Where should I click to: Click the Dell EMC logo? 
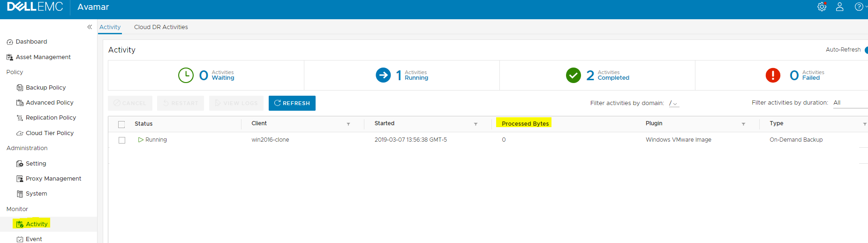click(x=35, y=7)
